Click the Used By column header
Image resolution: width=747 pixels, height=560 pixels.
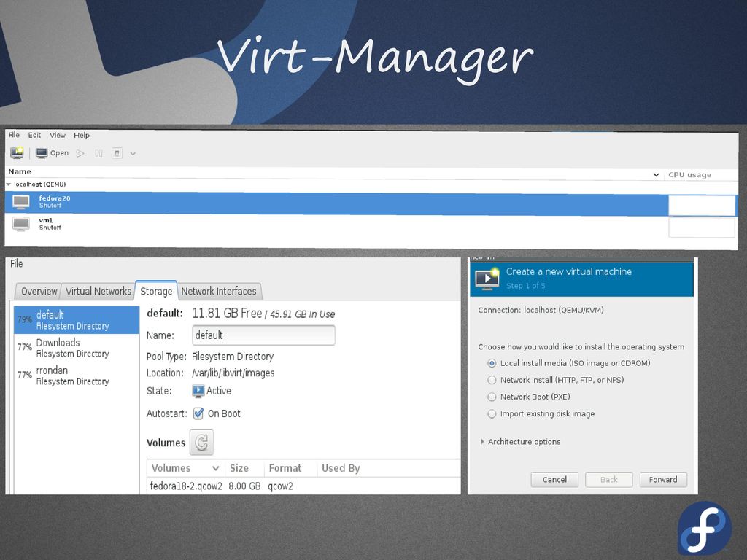341,469
